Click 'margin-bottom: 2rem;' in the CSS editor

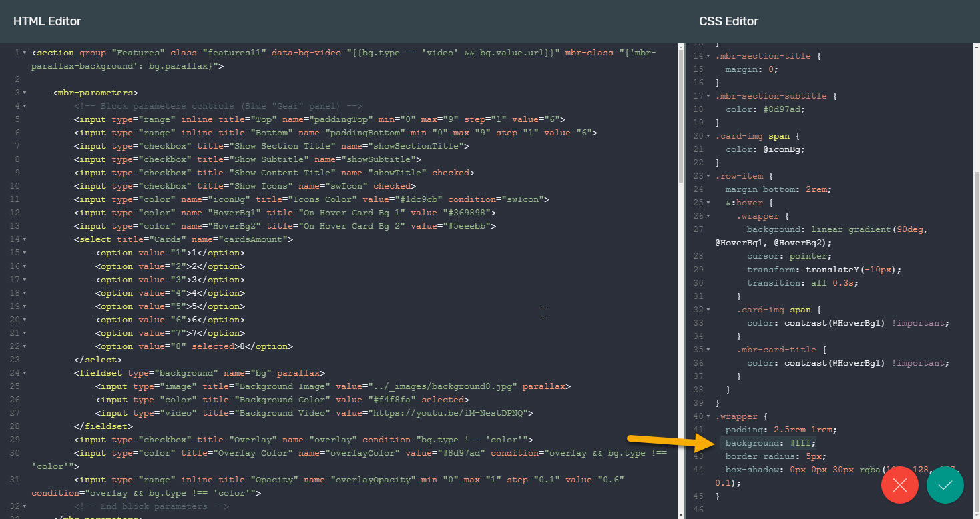point(778,189)
